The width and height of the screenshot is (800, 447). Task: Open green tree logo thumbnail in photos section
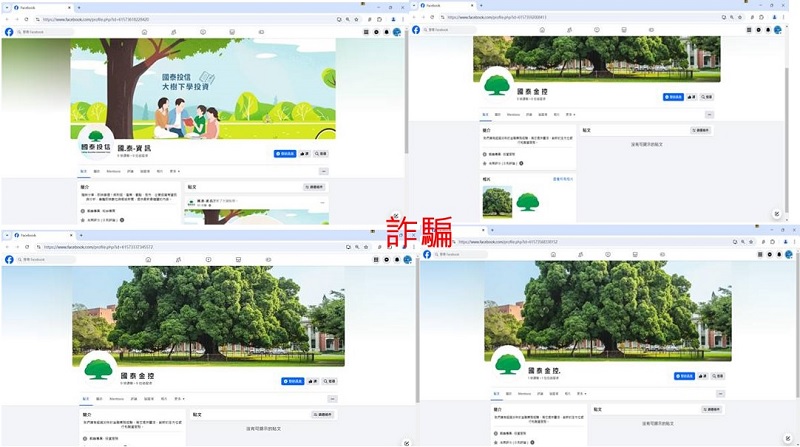point(528,202)
